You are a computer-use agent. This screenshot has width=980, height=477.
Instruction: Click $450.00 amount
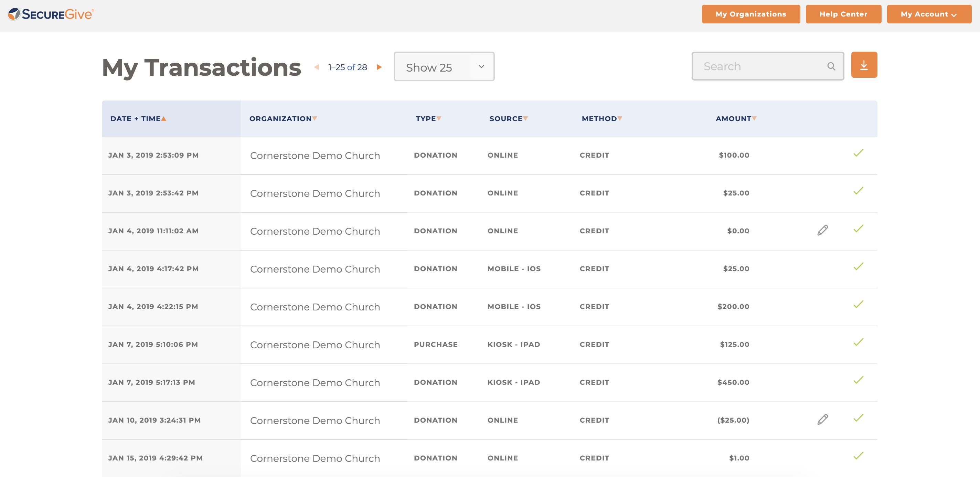733,382
